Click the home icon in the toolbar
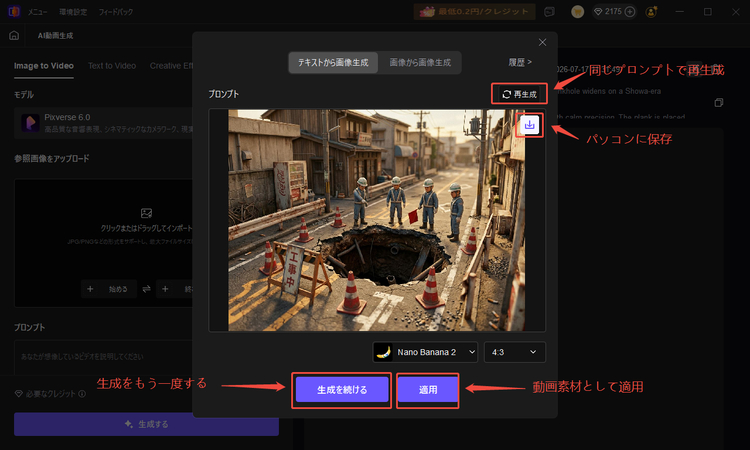The image size is (750, 450). pyautogui.click(x=14, y=35)
